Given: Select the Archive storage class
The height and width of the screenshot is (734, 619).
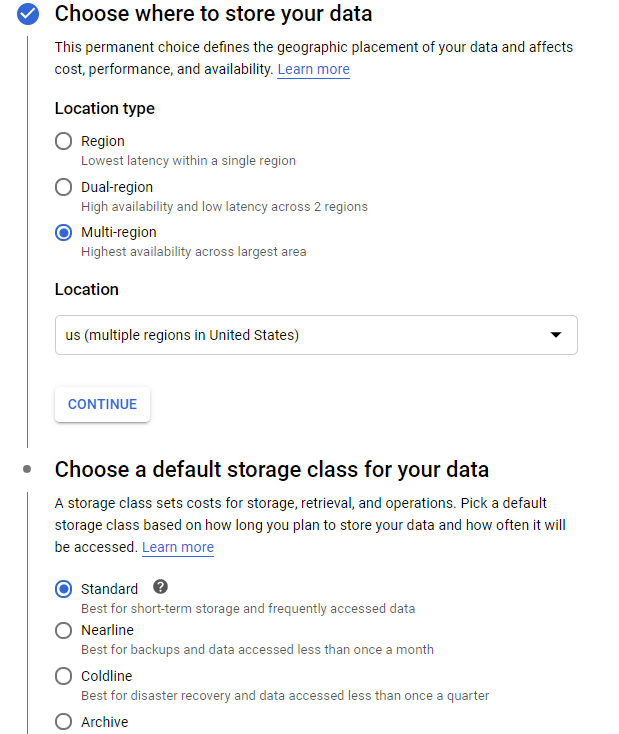Looking at the screenshot, I should [64, 721].
